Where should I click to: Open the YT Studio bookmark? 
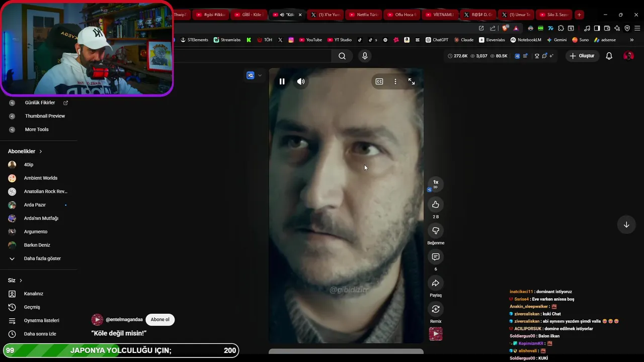(x=340, y=40)
